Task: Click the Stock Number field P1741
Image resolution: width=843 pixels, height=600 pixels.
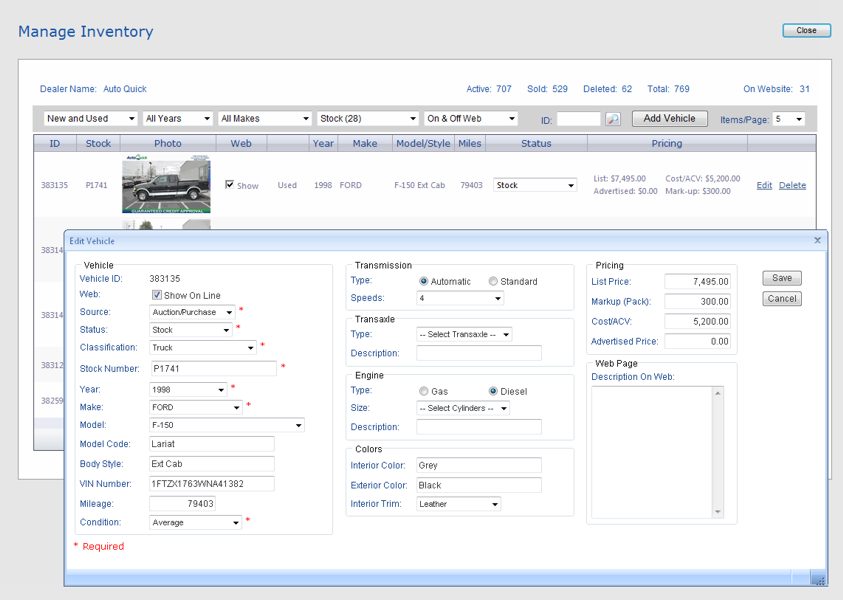Action: [x=213, y=368]
